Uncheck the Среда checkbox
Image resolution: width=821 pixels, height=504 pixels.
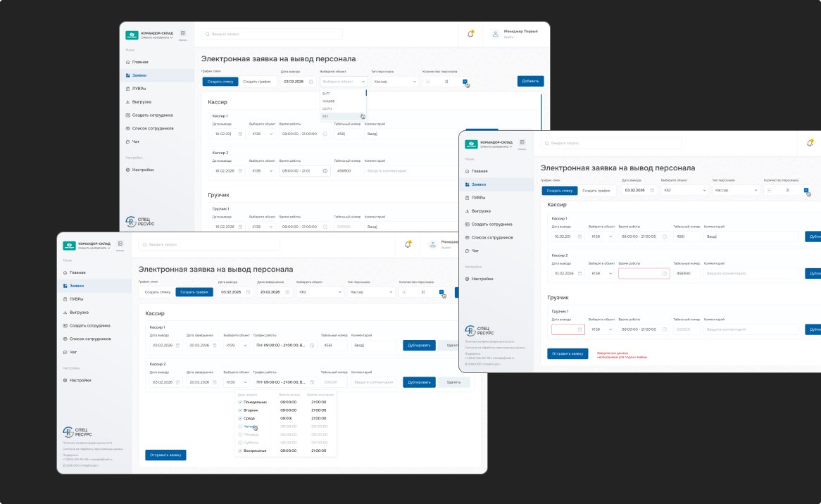pos(240,418)
